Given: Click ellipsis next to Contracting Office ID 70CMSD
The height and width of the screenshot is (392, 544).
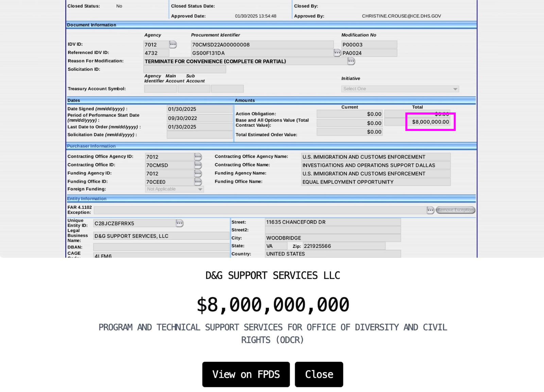Looking at the screenshot, I should click(198, 165).
